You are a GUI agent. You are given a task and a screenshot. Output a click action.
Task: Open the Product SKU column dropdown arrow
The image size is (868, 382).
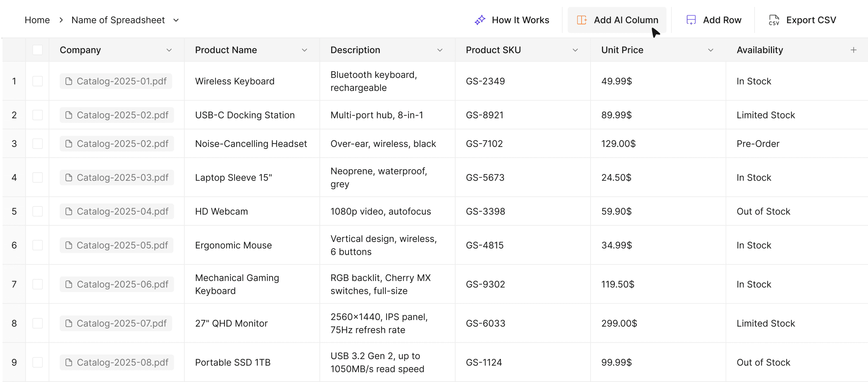point(575,50)
